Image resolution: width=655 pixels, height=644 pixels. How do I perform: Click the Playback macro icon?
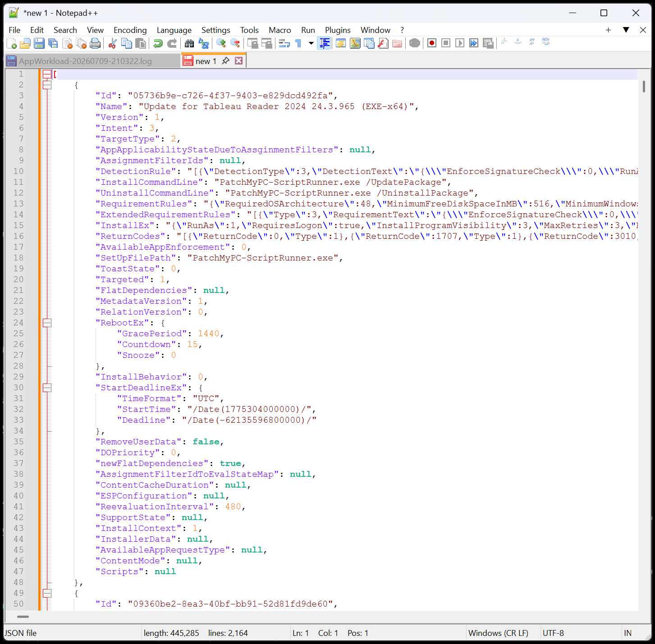click(460, 43)
